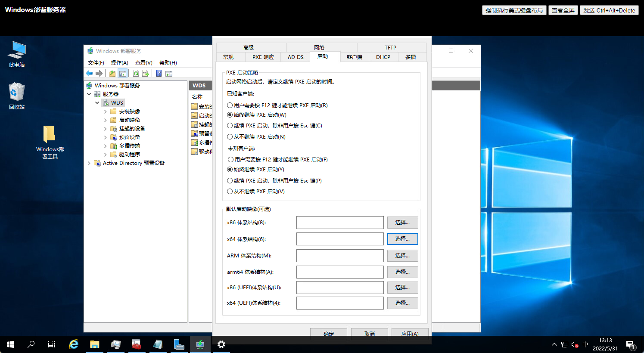Collapse the 服务器 tree node
Screen dimensions: 644x353
(x=89, y=94)
